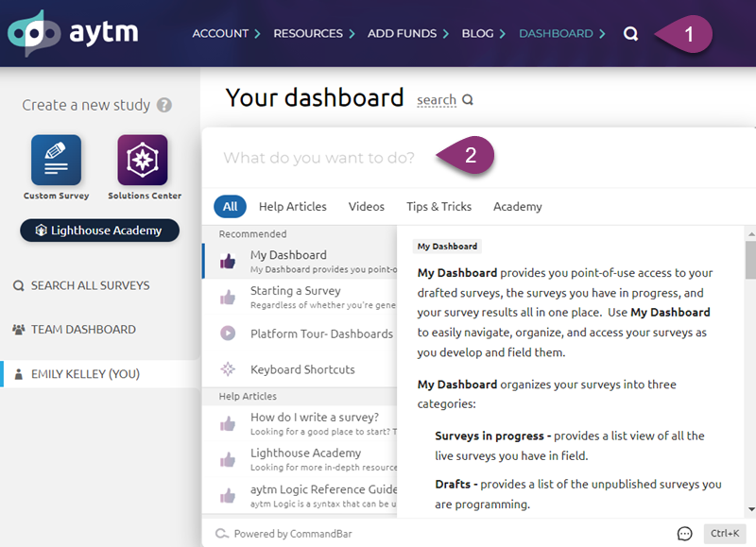Expand the RESOURCES menu chevron

click(352, 34)
